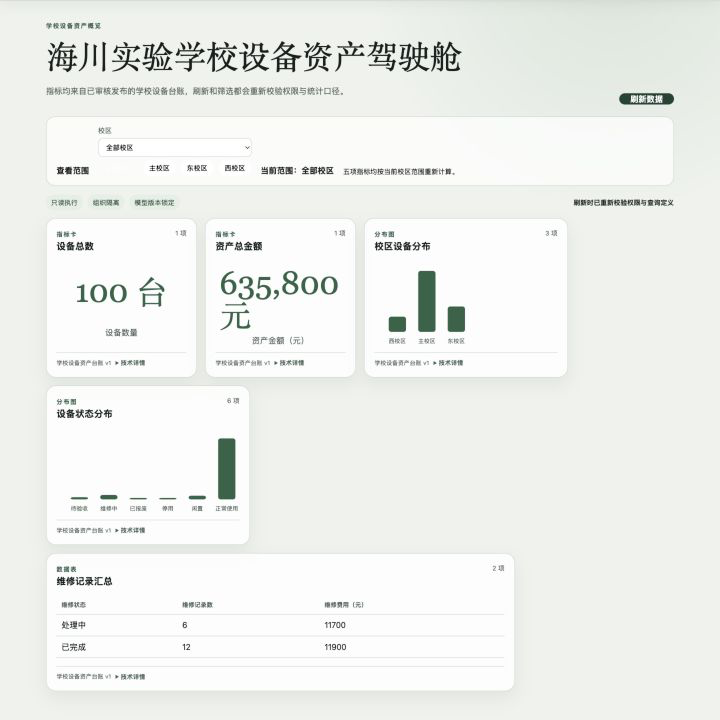Click the 停用 label in status chart
This screenshot has height=720, width=720.
click(x=168, y=508)
